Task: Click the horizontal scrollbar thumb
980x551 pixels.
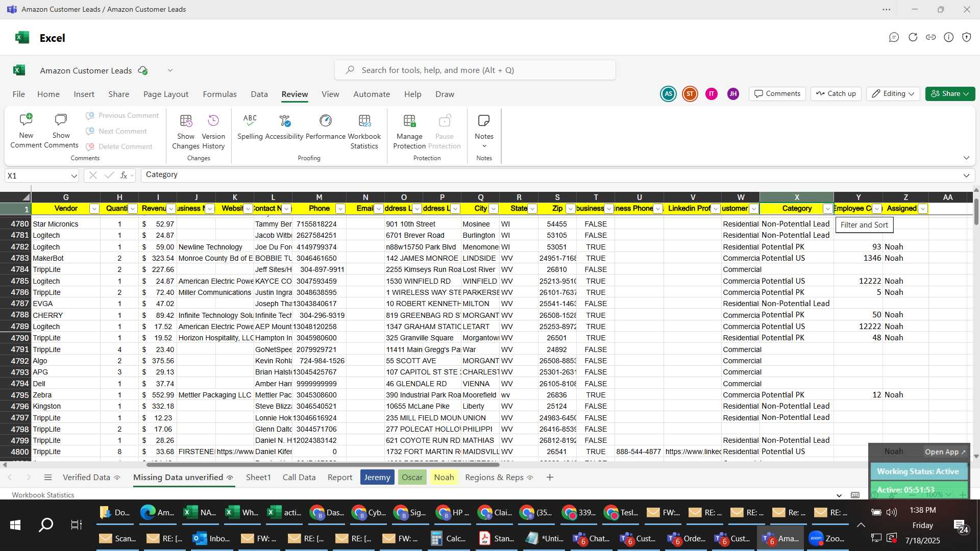Action: tap(323, 465)
